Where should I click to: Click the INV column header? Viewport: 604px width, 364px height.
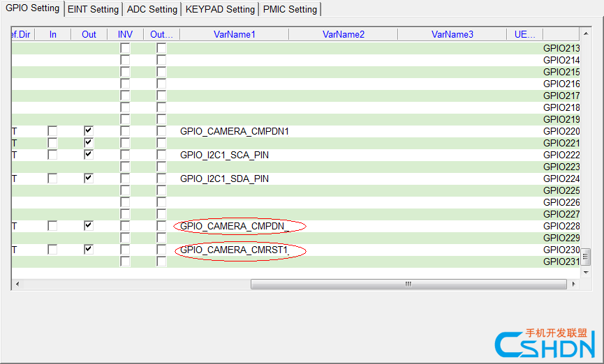(125, 34)
